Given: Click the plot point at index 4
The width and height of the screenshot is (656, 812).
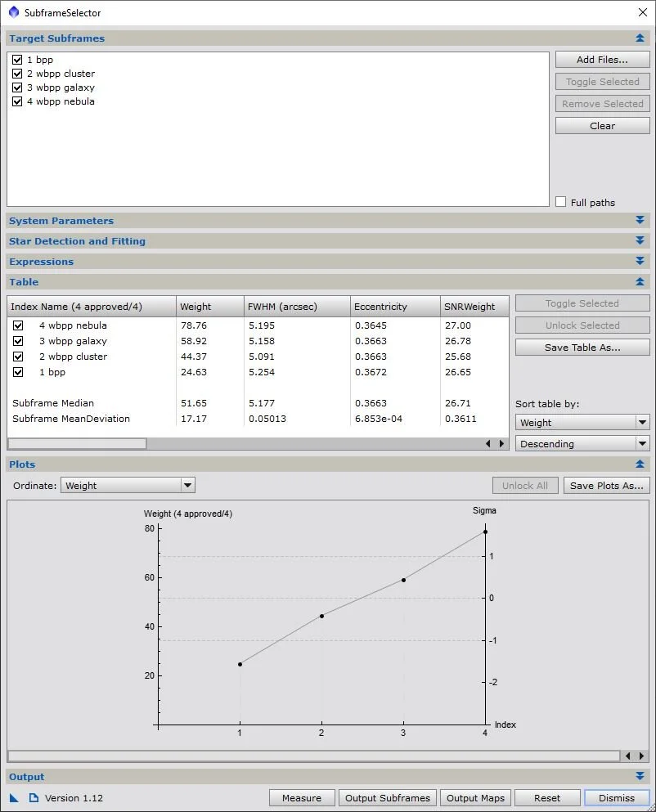Looking at the screenshot, I should click(486, 532).
